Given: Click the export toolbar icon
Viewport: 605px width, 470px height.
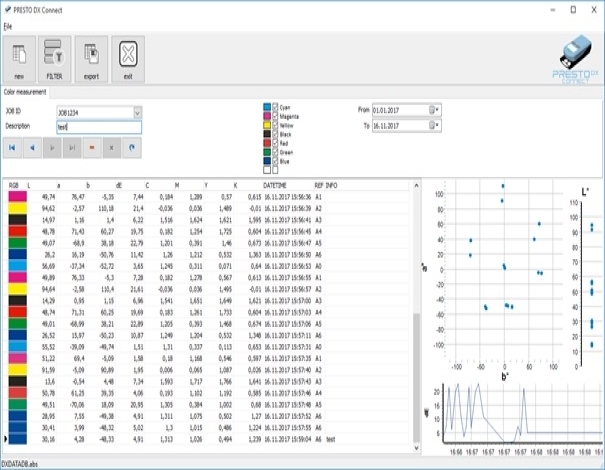Looking at the screenshot, I should pos(91,59).
